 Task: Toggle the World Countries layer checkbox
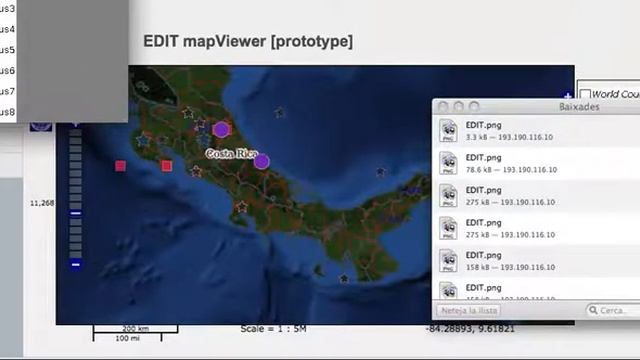585,94
